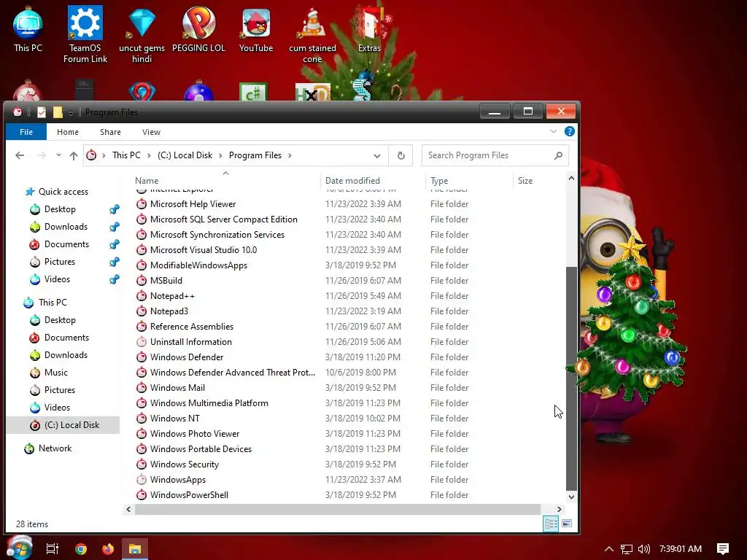Open TeamOS Forum Link desktop shortcut

coord(85,34)
